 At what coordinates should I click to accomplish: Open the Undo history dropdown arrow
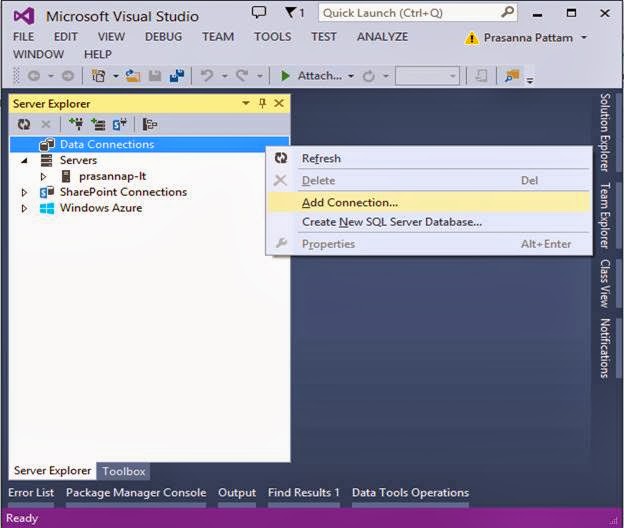point(225,76)
